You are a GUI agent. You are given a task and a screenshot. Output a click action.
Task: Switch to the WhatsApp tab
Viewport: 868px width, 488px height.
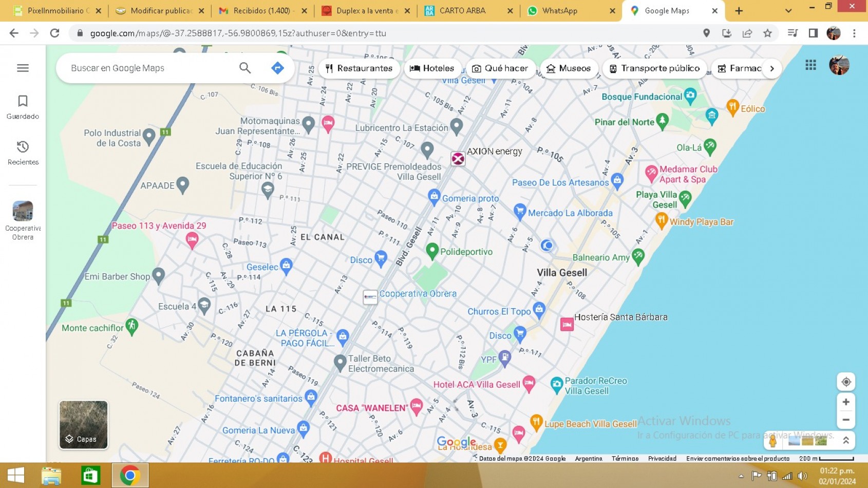click(570, 11)
